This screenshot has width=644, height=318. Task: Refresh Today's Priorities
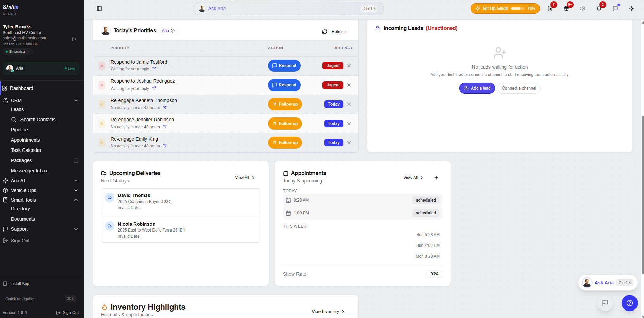[x=334, y=32]
